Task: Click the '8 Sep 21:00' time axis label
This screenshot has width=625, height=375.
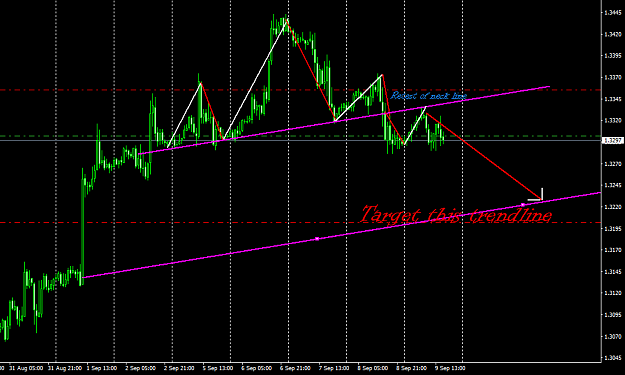Action: coord(411,368)
